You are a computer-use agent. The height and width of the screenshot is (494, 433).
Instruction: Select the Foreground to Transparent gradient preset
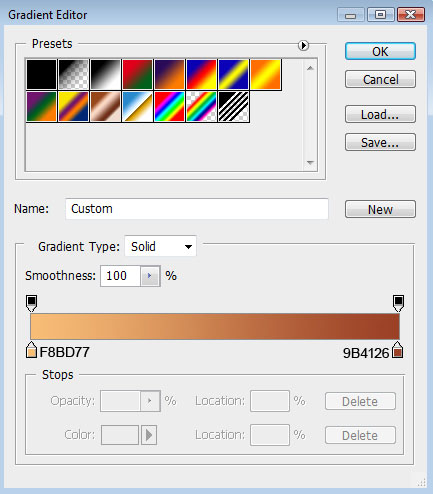(73, 74)
